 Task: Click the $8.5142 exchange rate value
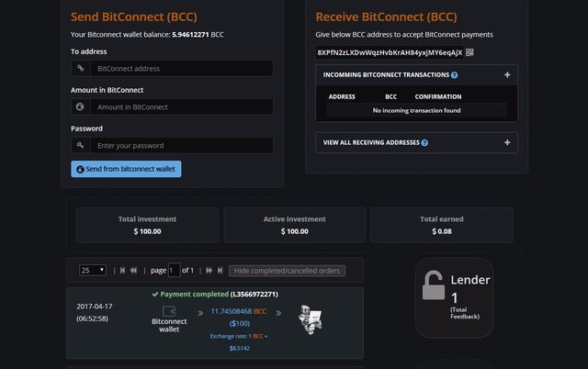pos(240,349)
